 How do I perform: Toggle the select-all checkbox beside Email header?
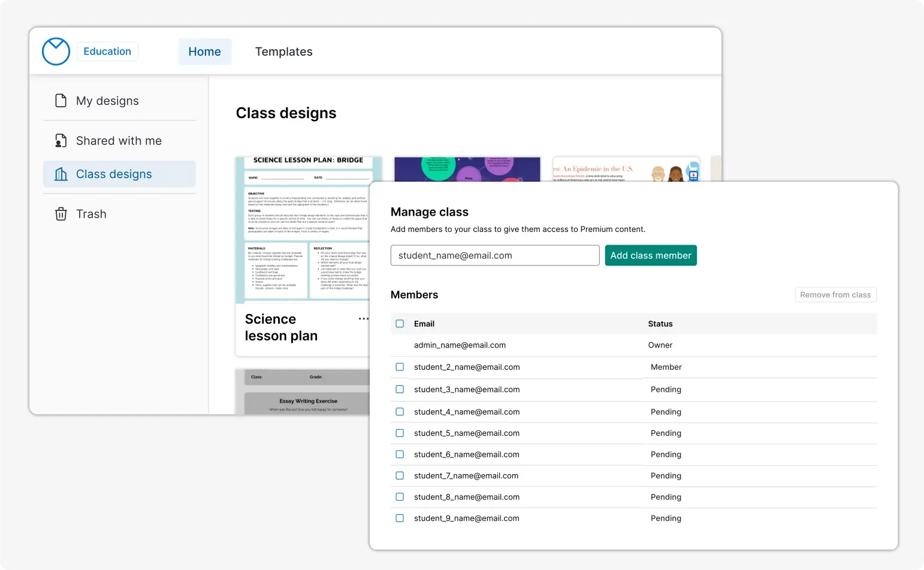(400, 324)
